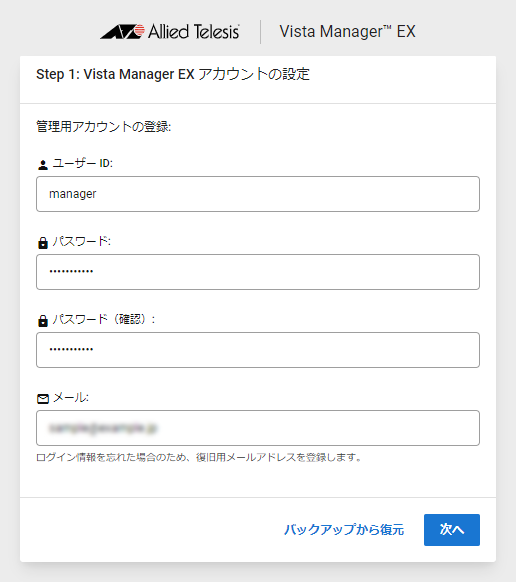Viewport: 516px width, 582px height.
Task: Click the lock icon beside パスワード（確認）label
Action: point(43,321)
